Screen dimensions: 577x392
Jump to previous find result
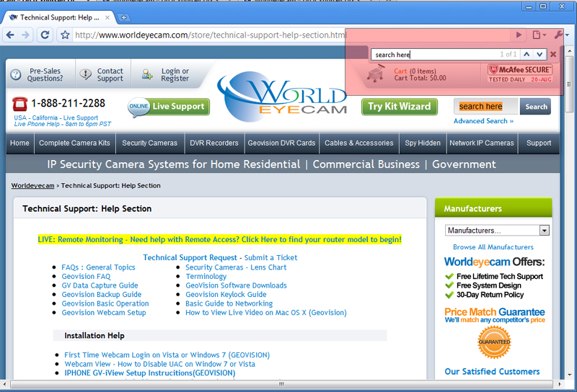click(x=527, y=55)
